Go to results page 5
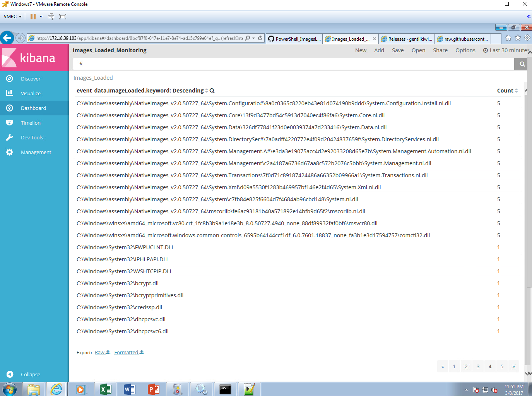532x396 pixels. (x=502, y=366)
